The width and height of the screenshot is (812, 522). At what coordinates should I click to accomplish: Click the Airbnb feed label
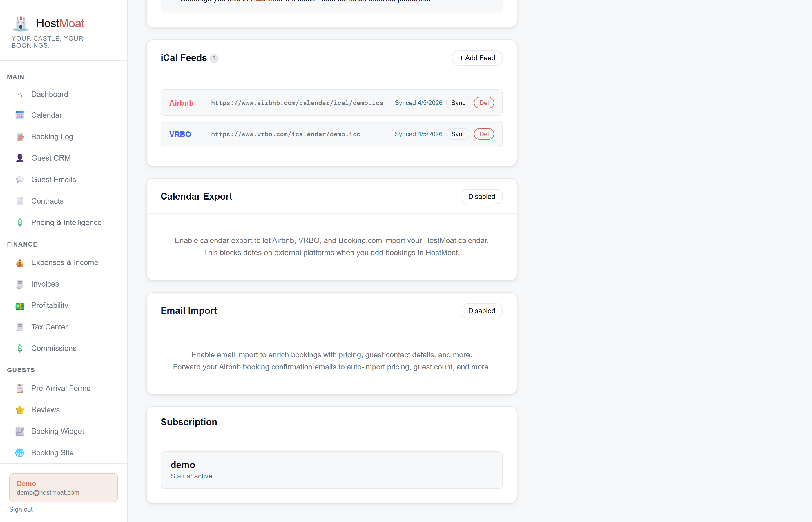click(181, 103)
